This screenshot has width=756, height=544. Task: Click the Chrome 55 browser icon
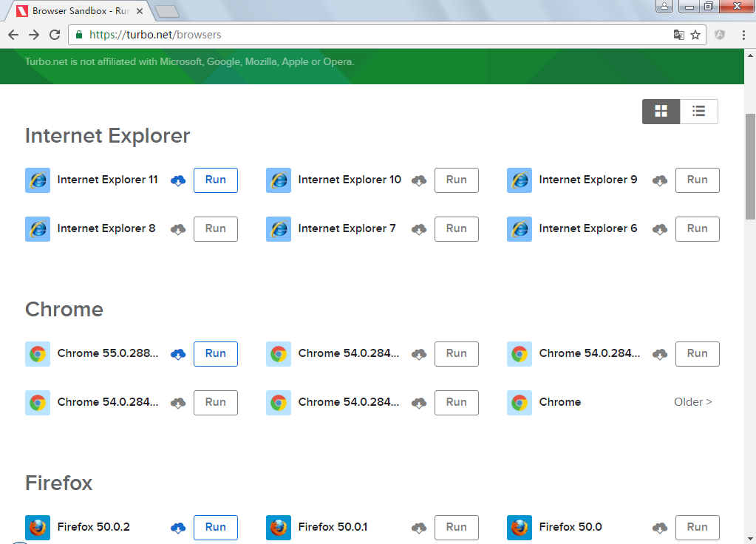click(38, 354)
